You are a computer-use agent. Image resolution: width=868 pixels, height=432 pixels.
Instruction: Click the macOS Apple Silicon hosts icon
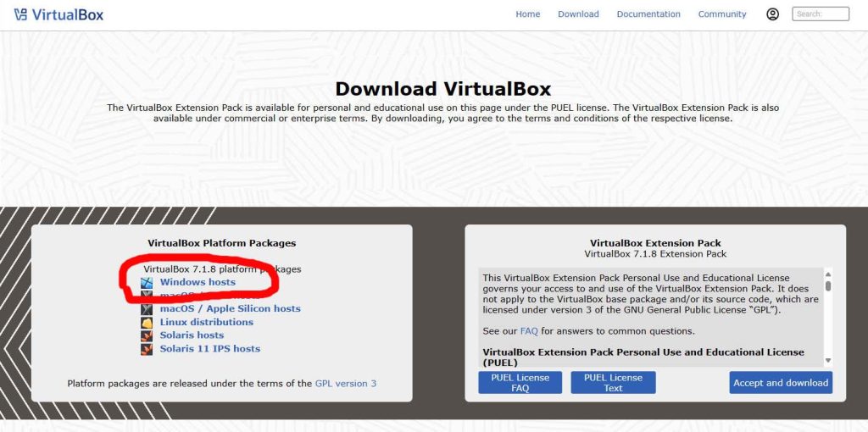pos(147,308)
